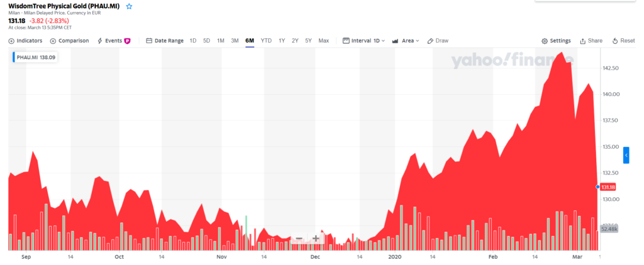
Task: Select the 2Y range
Action: click(x=295, y=41)
